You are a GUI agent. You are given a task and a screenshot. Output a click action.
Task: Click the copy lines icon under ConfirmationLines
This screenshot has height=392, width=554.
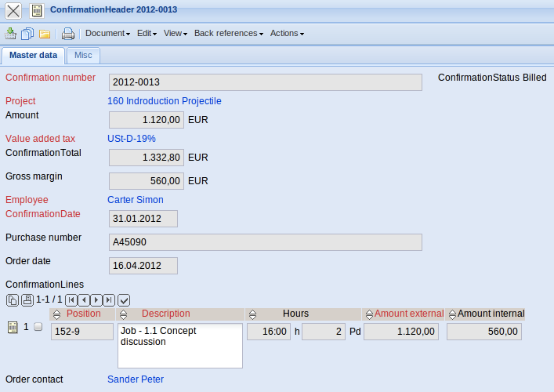pyautogui.click(x=13, y=300)
